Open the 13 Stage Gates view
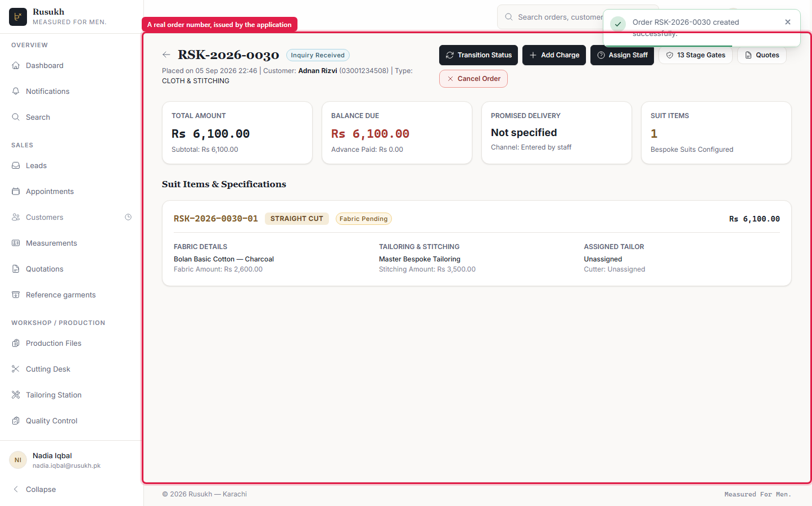 [x=696, y=55]
